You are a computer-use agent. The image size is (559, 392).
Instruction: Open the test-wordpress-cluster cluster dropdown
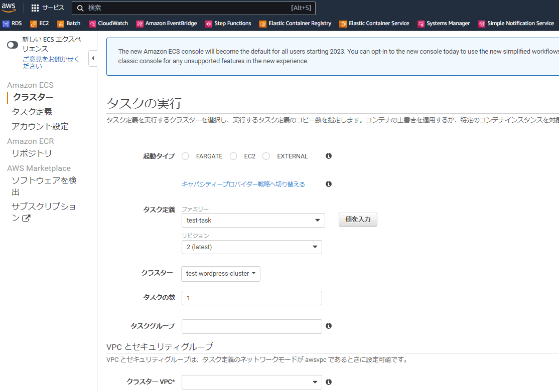coord(221,274)
